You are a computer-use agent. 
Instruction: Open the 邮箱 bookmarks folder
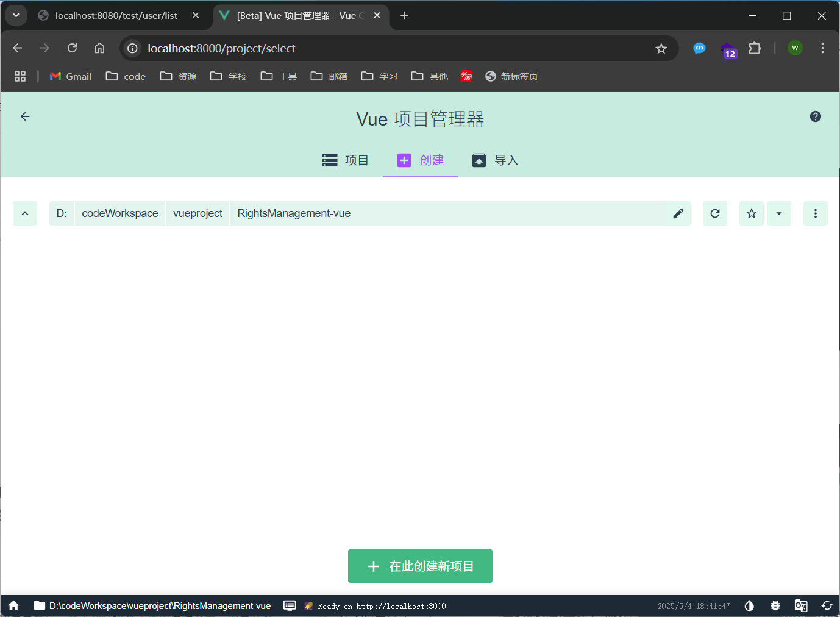tap(329, 76)
